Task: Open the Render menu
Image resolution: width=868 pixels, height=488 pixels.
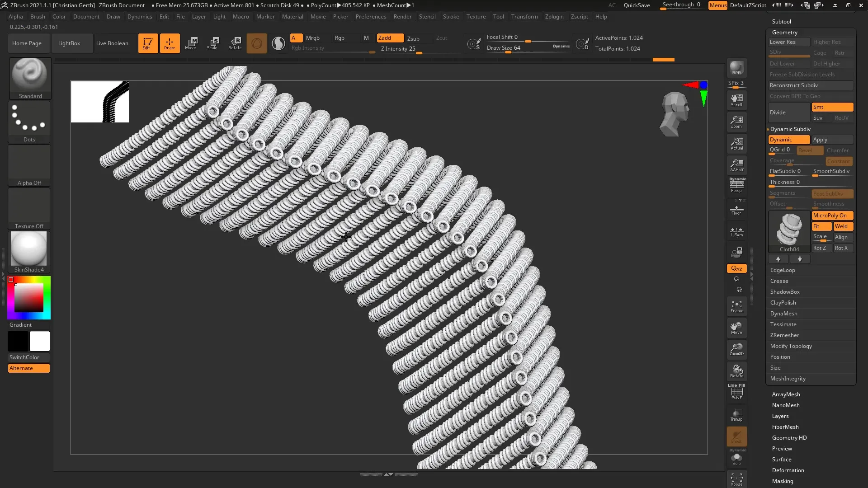Action: coord(402,17)
